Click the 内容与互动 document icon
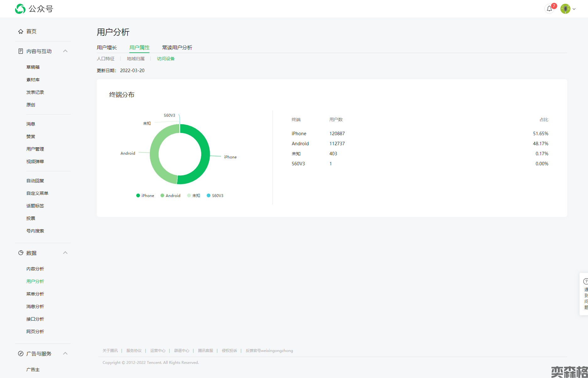Screen dimensions: 588x378 pos(21,51)
